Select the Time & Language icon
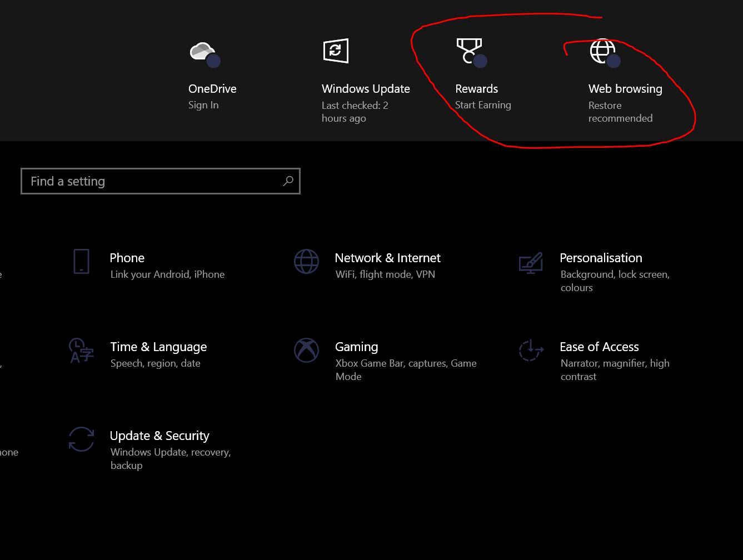 tap(81, 350)
